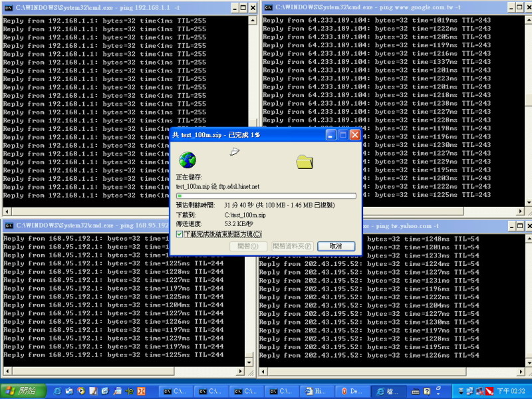The image size is (532, 399).
Task: Open the first cmd window taskbar button
Action: click(176, 391)
